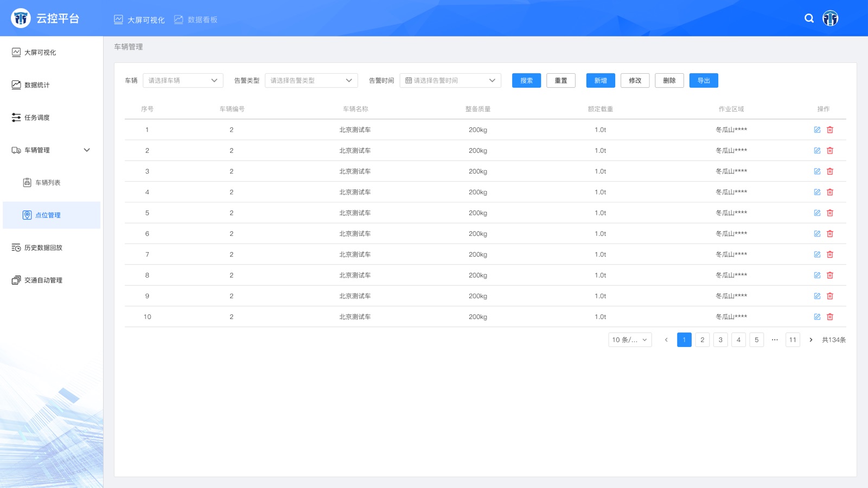Click edit icon for row 5

click(817, 213)
